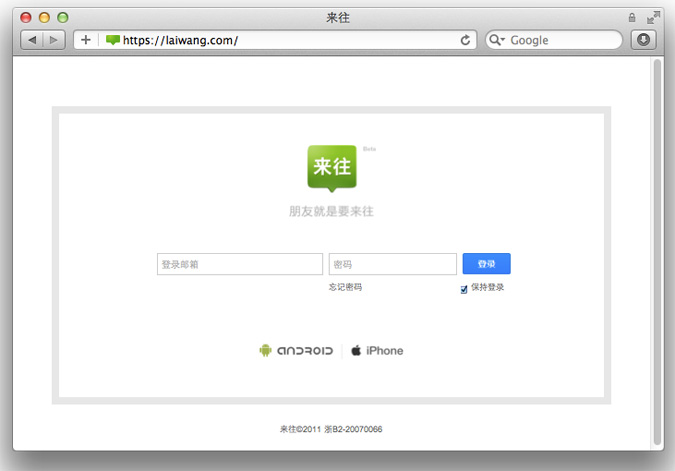The width and height of the screenshot is (675, 471).
Task: Click the blue 登录 login button
Action: coord(486,263)
